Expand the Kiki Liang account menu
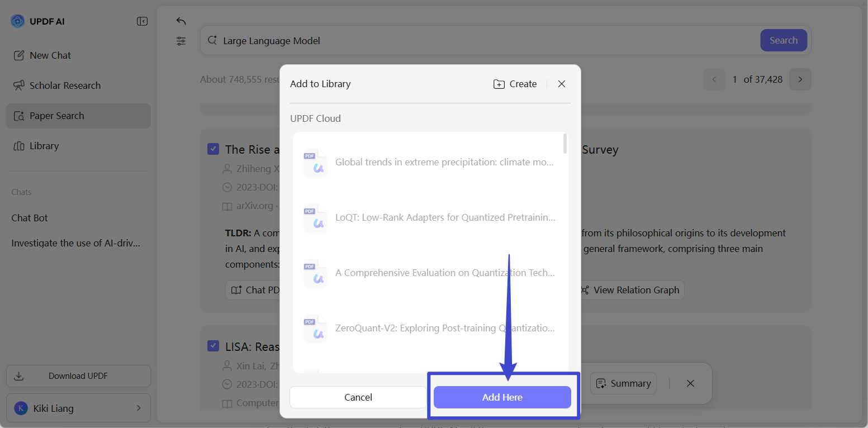868x428 pixels. (78, 408)
